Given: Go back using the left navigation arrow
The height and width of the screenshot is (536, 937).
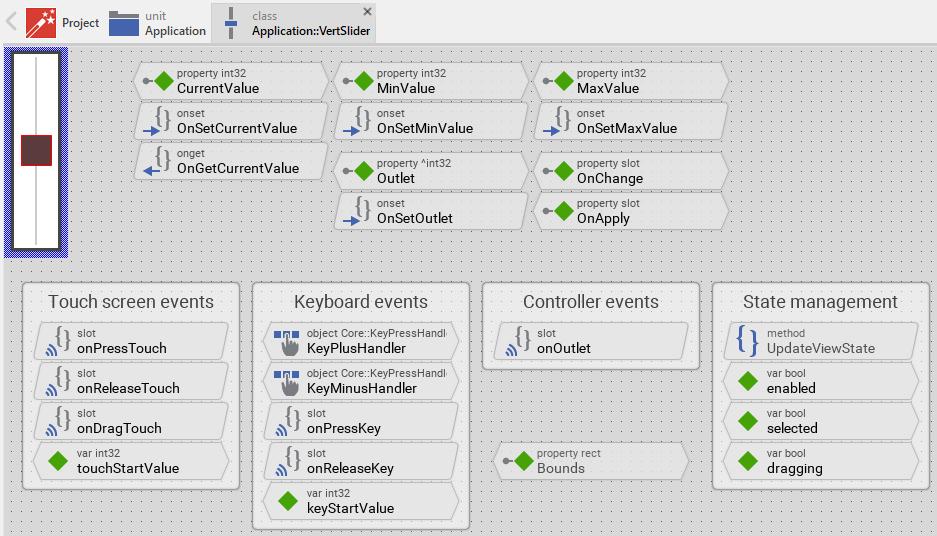Looking at the screenshot, I should [12, 22].
